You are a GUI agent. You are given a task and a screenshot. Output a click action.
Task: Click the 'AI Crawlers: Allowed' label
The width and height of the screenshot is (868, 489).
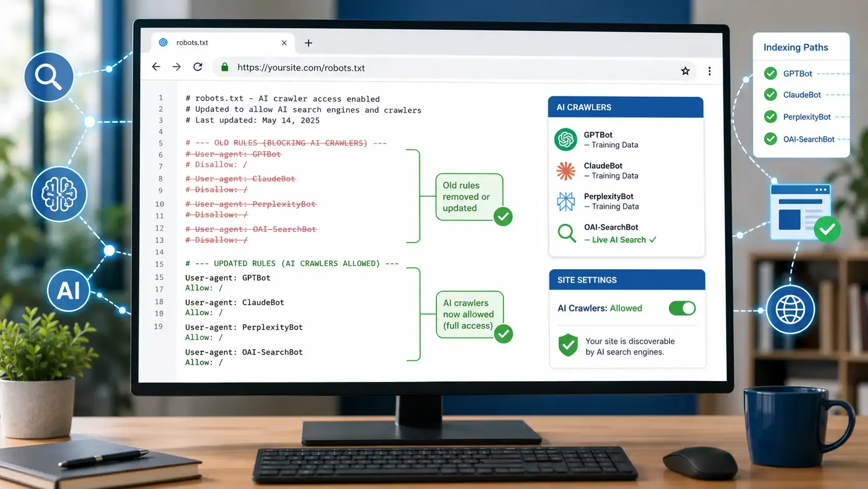coord(600,308)
